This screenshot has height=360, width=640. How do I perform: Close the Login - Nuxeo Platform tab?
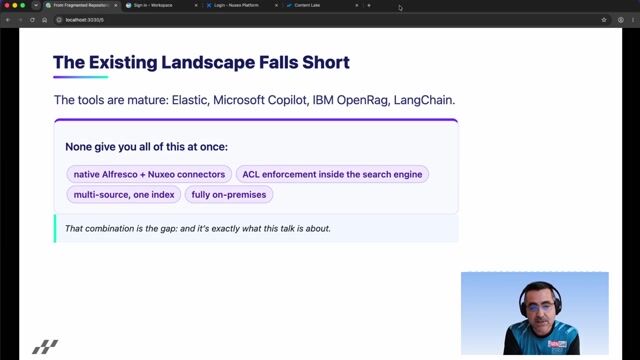276,5
